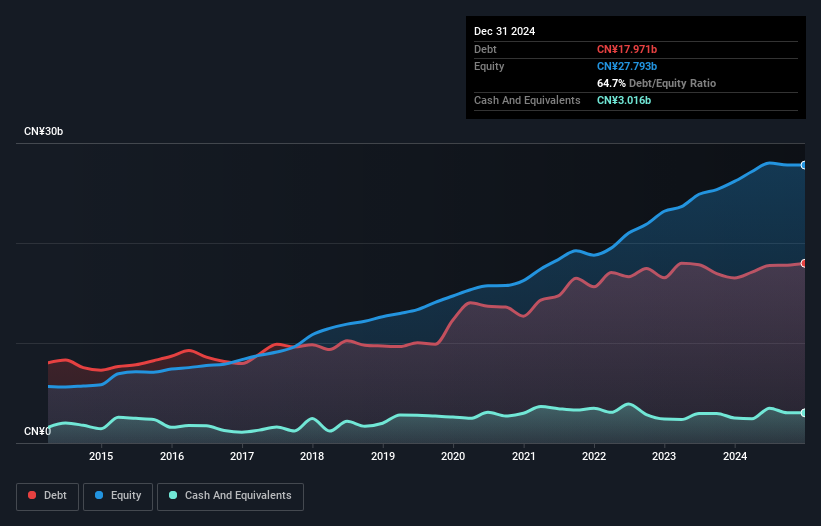Toggle the Cash And Equivalents legend button

[230, 496]
